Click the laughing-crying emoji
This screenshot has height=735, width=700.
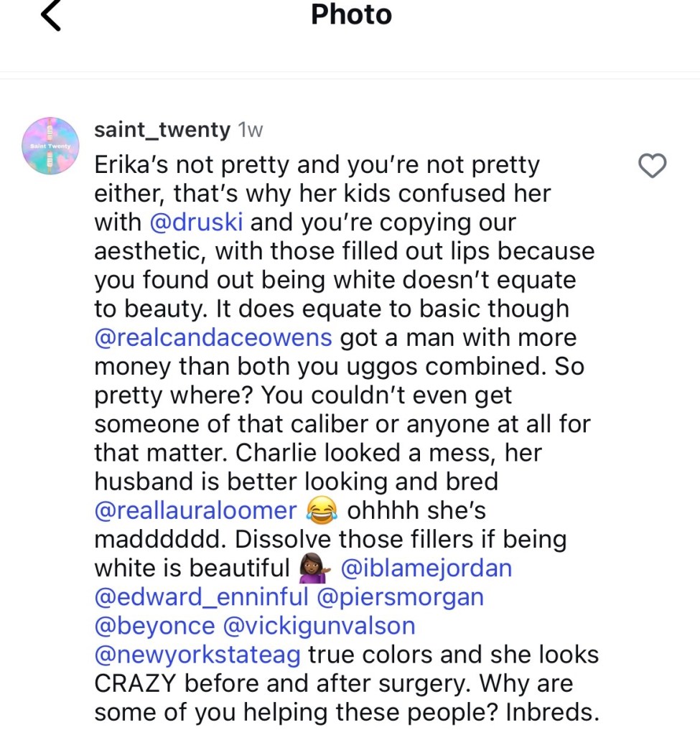tap(322, 510)
